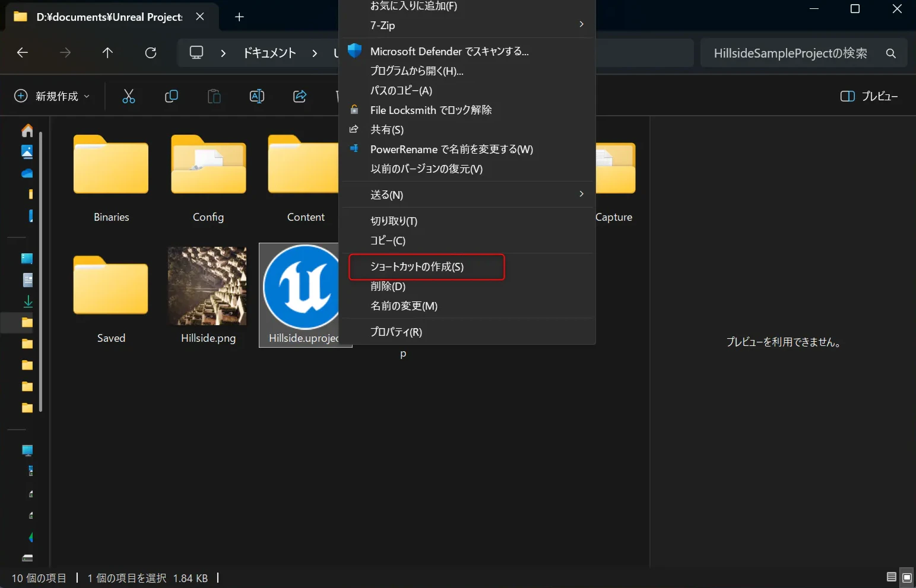This screenshot has height=588, width=916.
Task: Open Gallery in the navigation sidebar
Action: coord(27,152)
